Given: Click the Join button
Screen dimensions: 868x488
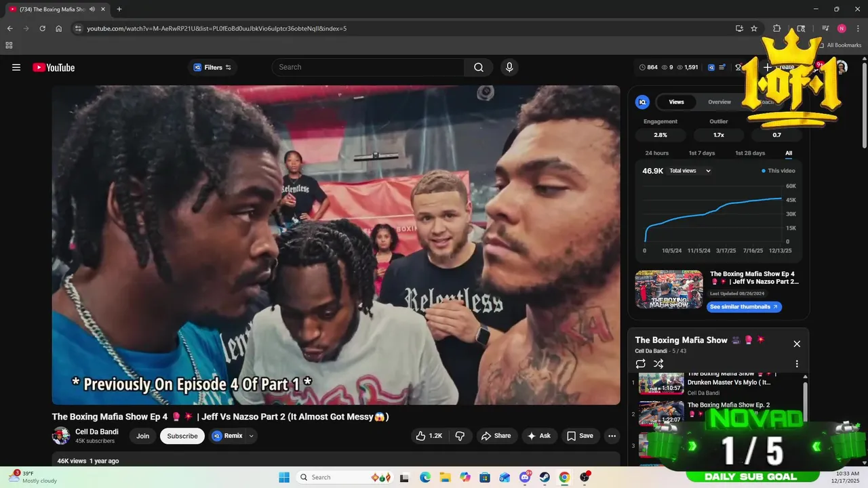Looking at the screenshot, I should (x=142, y=436).
